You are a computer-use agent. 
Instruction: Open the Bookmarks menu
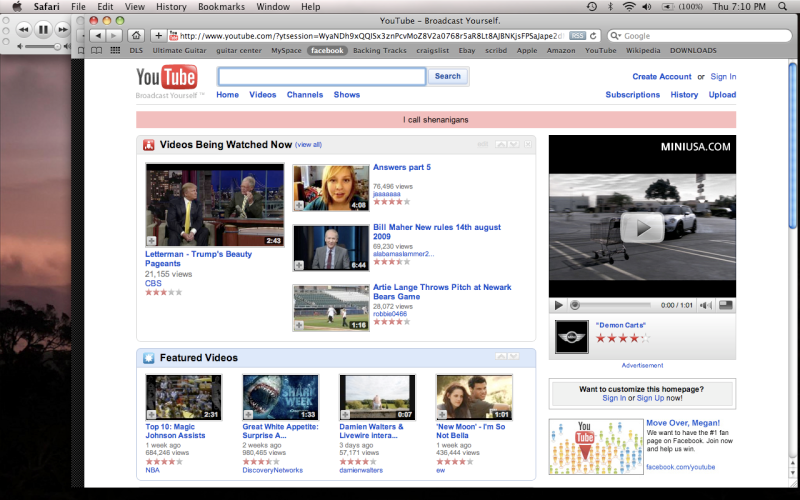click(x=221, y=7)
